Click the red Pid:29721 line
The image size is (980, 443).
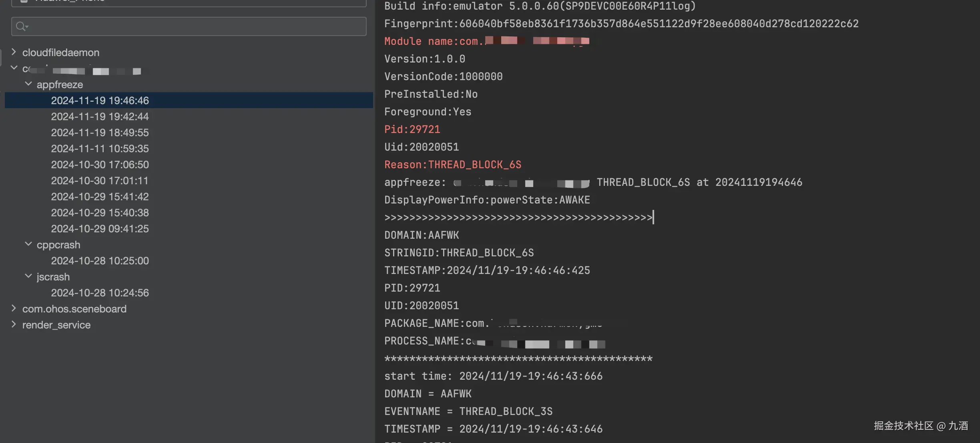[x=412, y=129]
